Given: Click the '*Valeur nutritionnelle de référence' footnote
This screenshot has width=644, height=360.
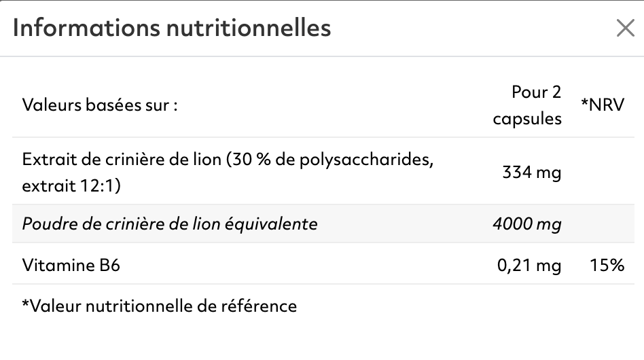Looking at the screenshot, I should tap(160, 306).
